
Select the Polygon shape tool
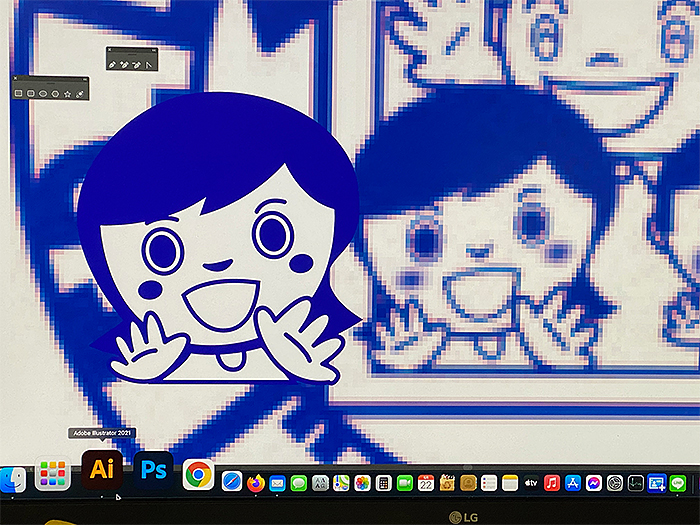(x=55, y=93)
